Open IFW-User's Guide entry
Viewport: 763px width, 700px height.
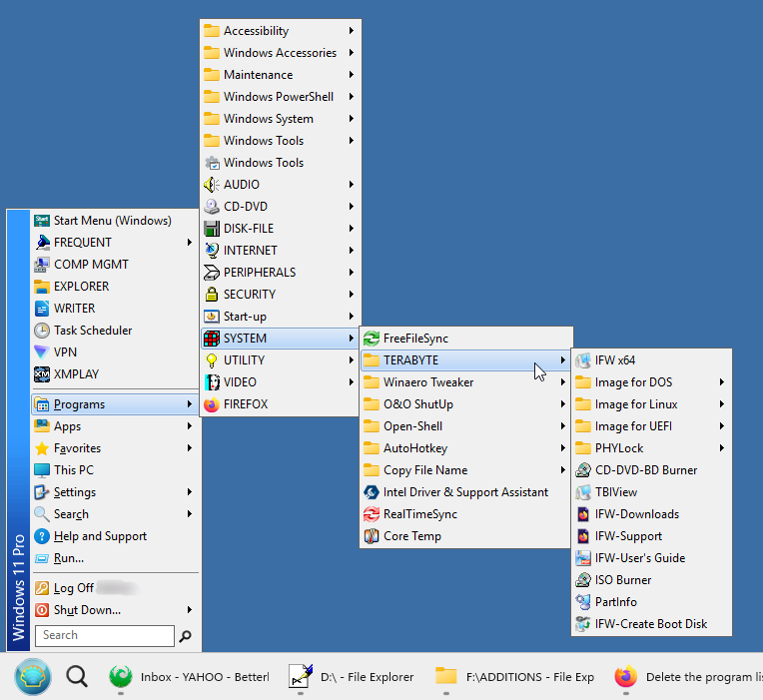click(x=639, y=558)
